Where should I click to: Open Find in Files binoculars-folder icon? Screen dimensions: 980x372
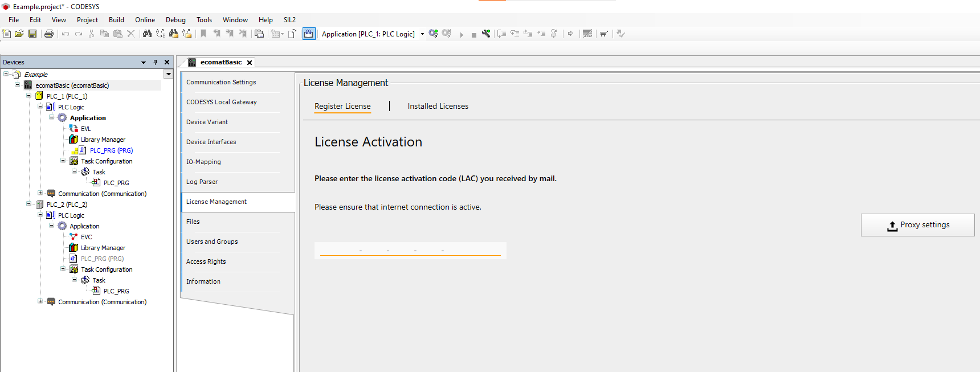[173, 34]
